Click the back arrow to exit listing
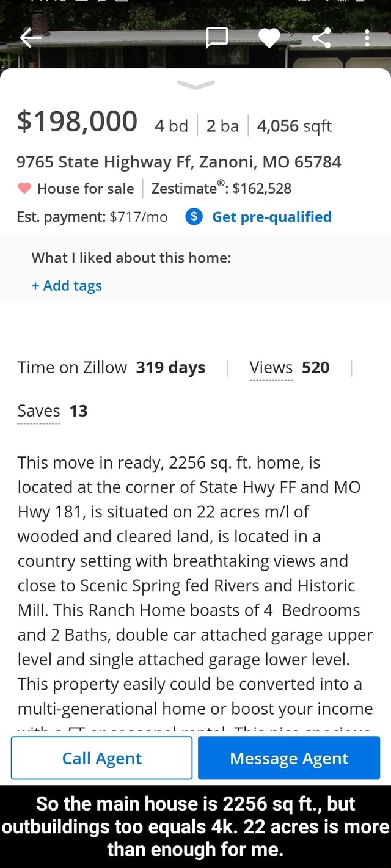This screenshot has height=868, width=391. coord(30,38)
